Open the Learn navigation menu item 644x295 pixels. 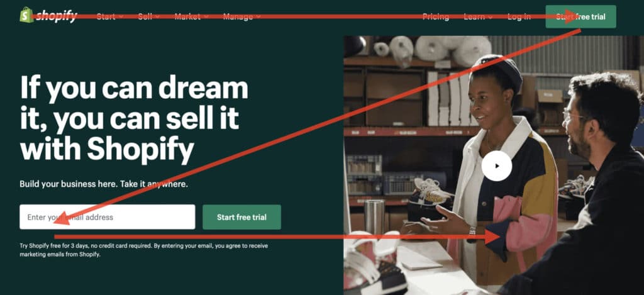[x=474, y=16]
